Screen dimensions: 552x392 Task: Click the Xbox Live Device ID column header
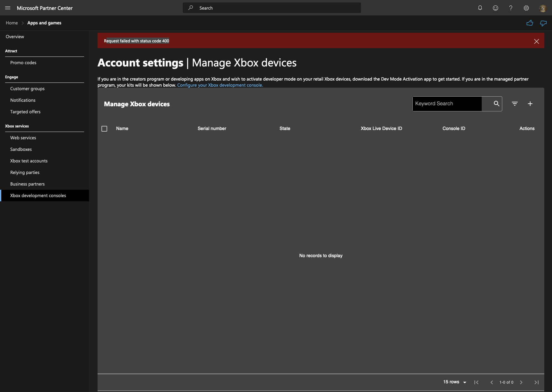click(x=381, y=128)
